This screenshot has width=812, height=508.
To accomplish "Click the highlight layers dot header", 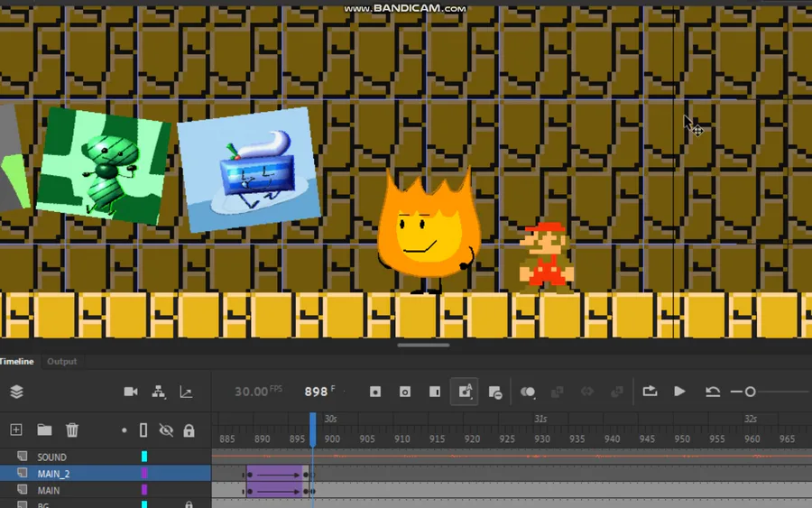I will pyautogui.click(x=125, y=430).
